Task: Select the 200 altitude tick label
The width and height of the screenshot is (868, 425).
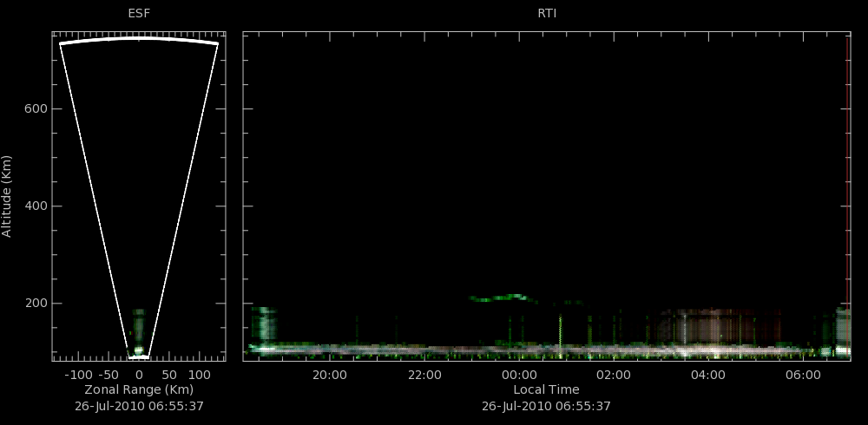Action: click(35, 304)
